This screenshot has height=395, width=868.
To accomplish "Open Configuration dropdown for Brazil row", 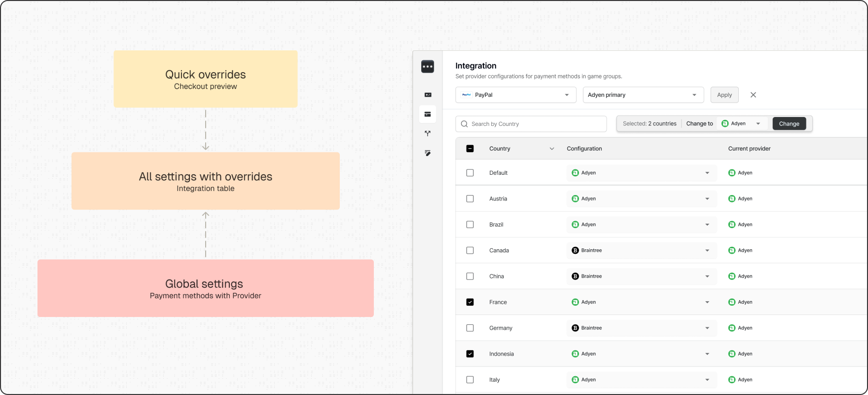I will click(x=642, y=225).
